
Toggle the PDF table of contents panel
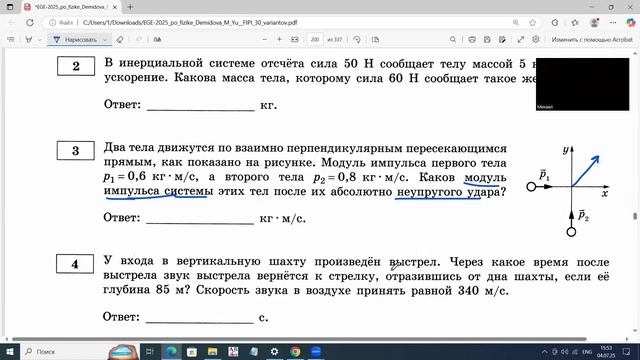pyautogui.click(x=11, y=40)
